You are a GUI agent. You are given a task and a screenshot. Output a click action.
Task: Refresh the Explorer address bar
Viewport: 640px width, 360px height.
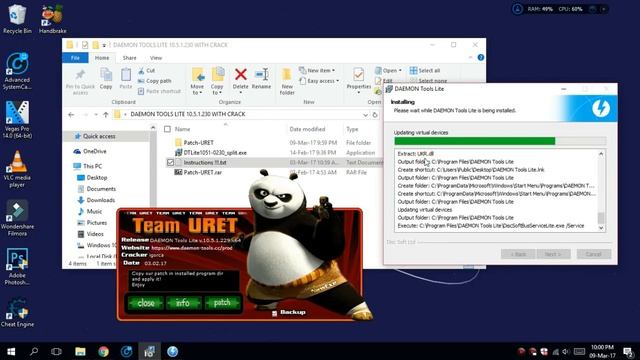coord(375,115)
